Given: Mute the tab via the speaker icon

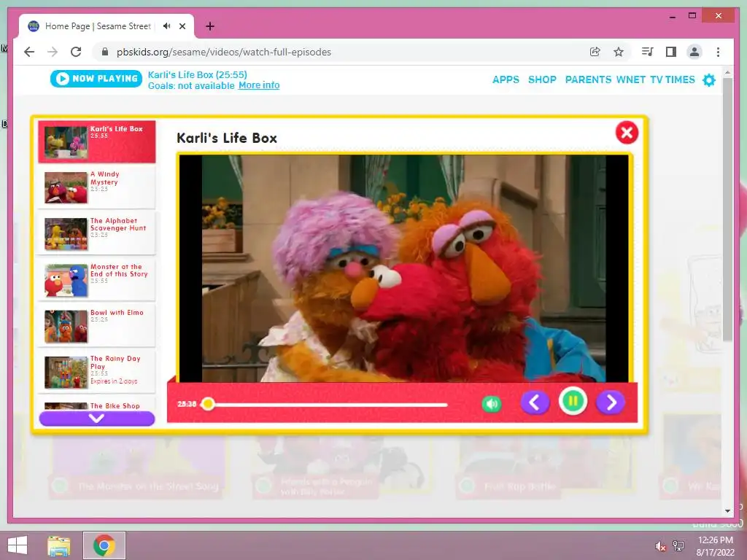Looking at the screenshot, I should tap(166, 26).
